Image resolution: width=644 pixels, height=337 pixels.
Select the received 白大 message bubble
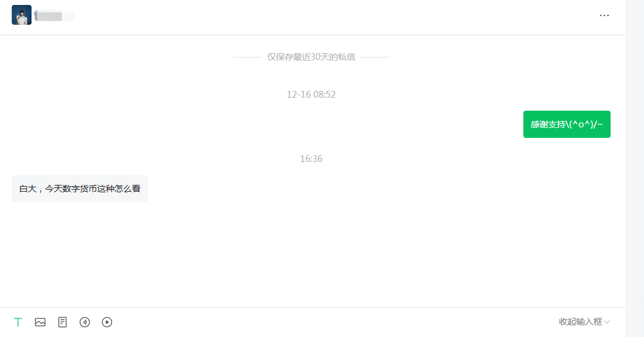[80, 189]
